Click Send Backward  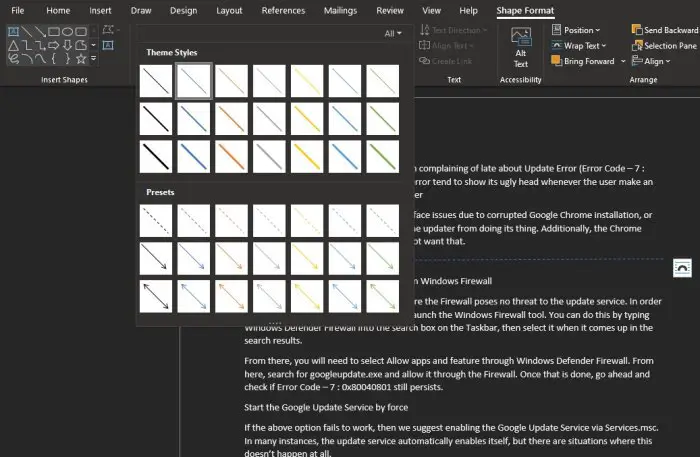coord(665,30)
